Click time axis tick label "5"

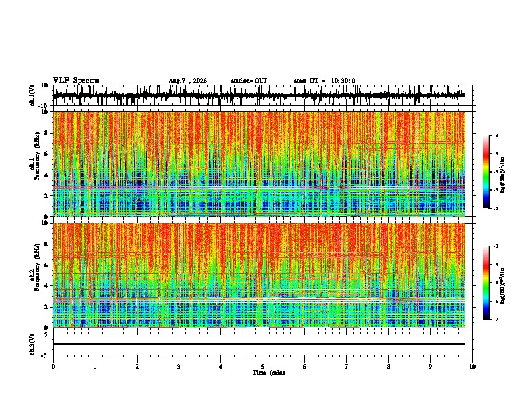(x=263, y=367)
